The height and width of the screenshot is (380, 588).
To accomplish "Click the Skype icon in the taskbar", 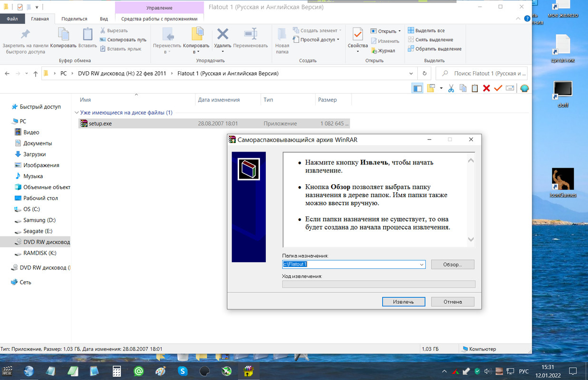I will (x=183, y=371).
